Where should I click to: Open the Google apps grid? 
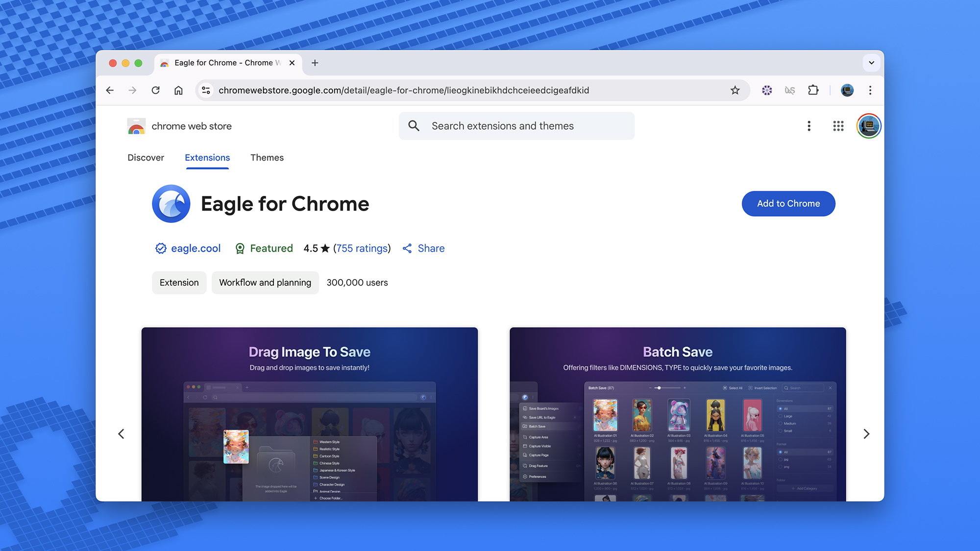(838, 126)
